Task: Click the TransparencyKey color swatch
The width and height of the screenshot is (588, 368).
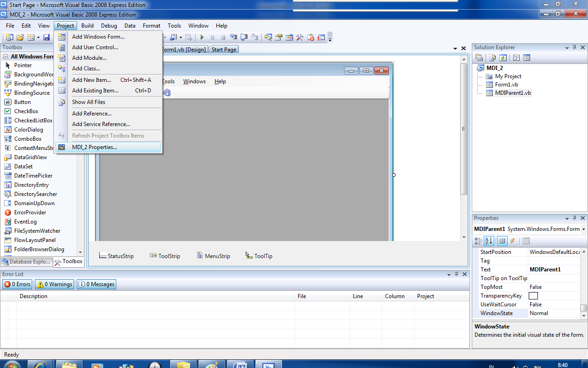Action: (x=533, y=296)
